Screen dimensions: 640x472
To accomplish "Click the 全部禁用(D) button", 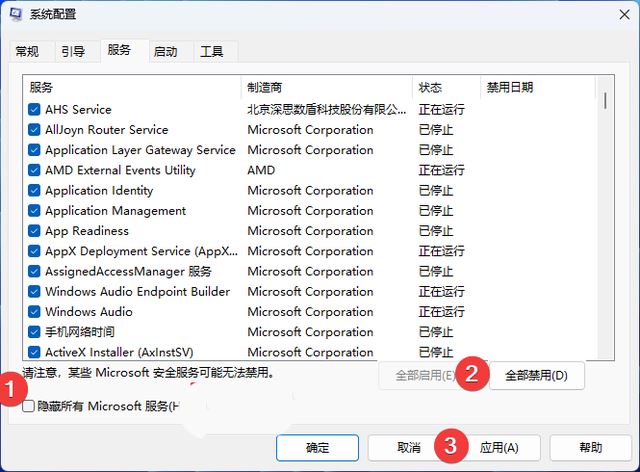I will 536,376.
